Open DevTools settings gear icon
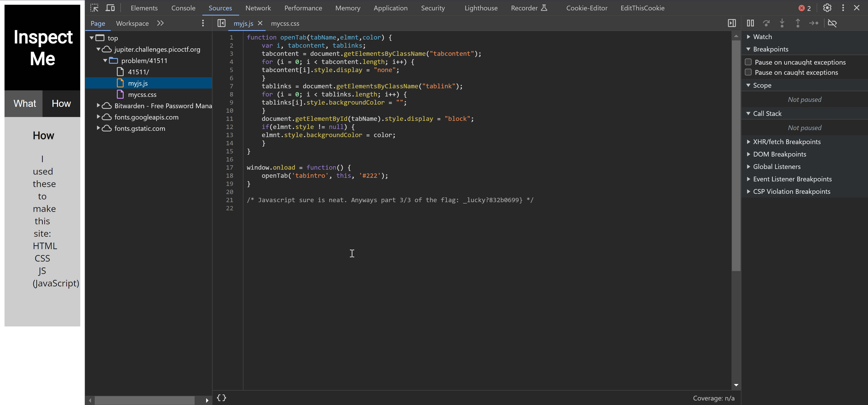Image resolution: width=868 pixels, height=405 pixels. click(827, 8)
